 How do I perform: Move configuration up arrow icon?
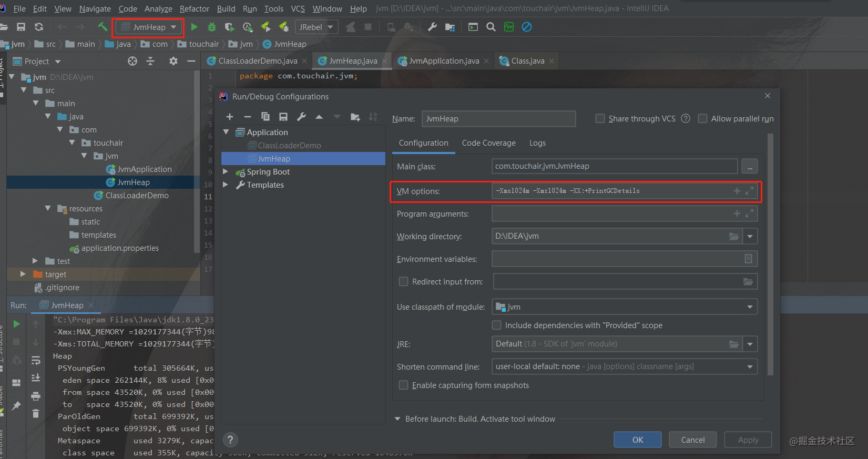click(x=319, y=117)
